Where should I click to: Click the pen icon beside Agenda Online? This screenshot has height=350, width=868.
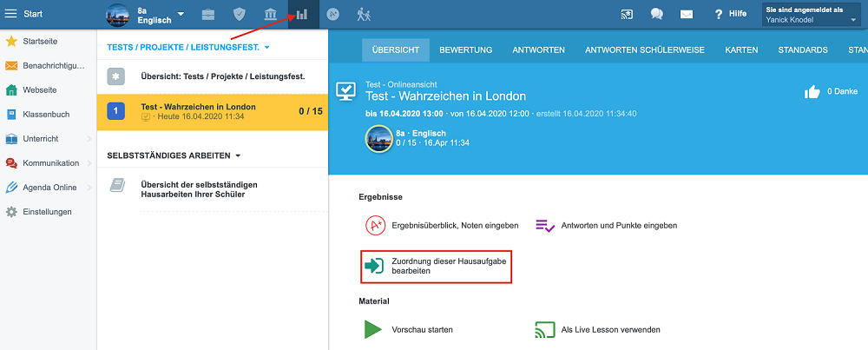pos(11,188)
